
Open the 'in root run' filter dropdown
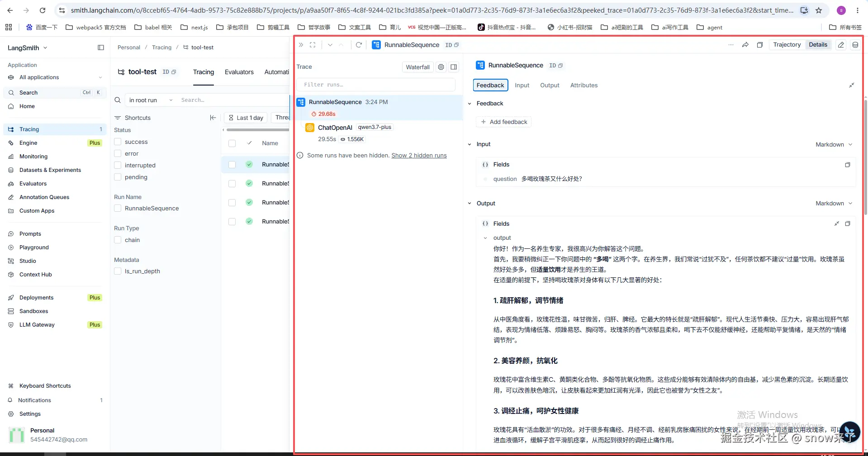[151, 100]
